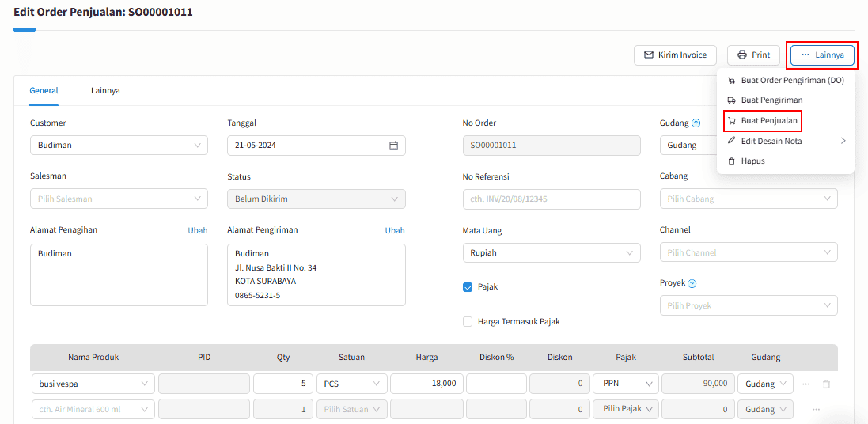This screenshot has width=868, height=424.
Task: Click the Lainnya more-options button
Action: [x=822, y=55]
